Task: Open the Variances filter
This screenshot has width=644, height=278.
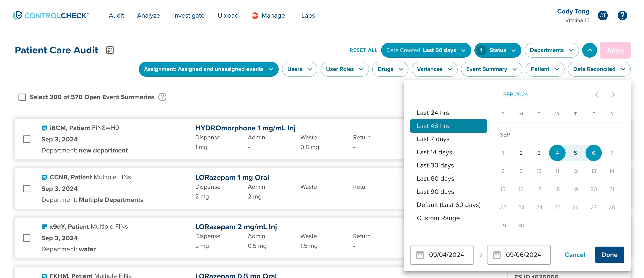Action: [x=434, y=69]
